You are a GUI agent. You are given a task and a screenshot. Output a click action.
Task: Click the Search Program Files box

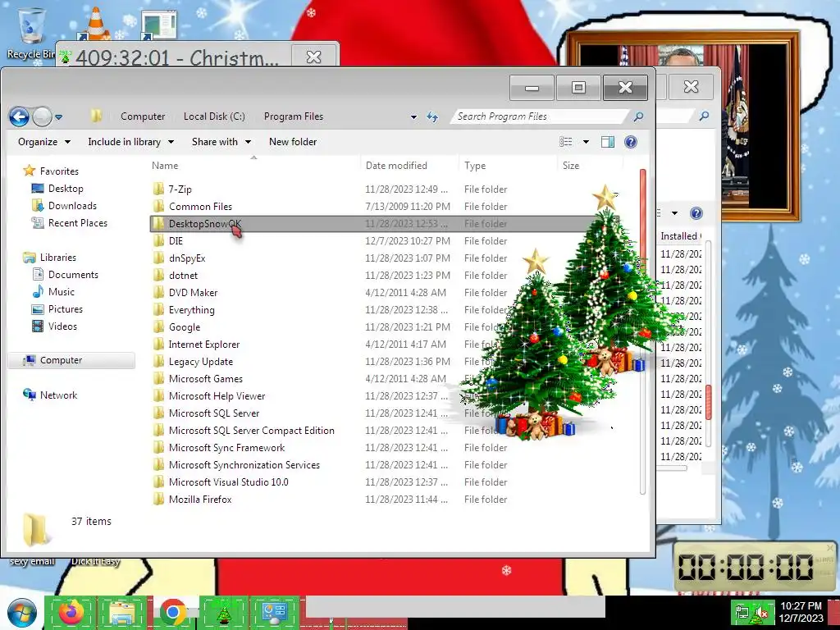pyautogui.click(x=540, y=116)
